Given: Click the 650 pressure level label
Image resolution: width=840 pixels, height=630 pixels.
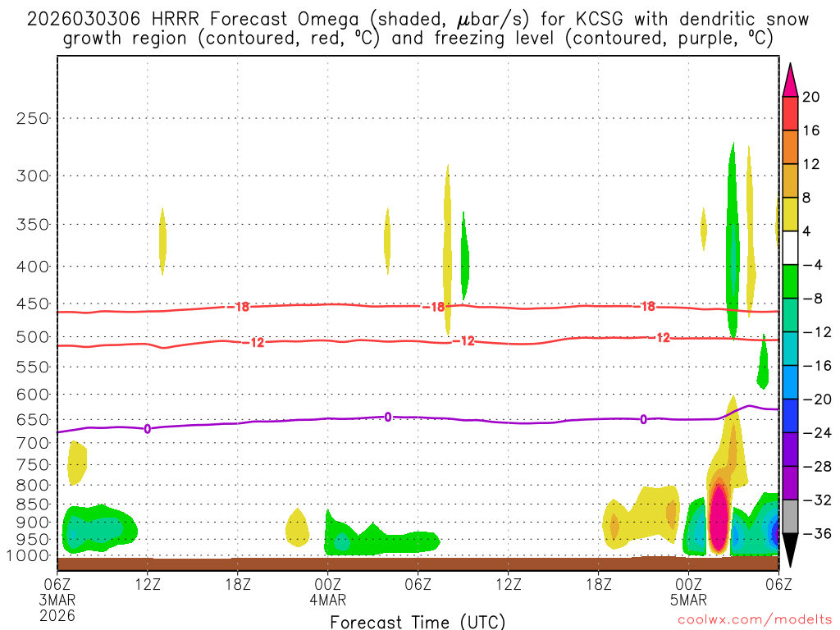Looking at the screenshot, I should pos(33,419).
